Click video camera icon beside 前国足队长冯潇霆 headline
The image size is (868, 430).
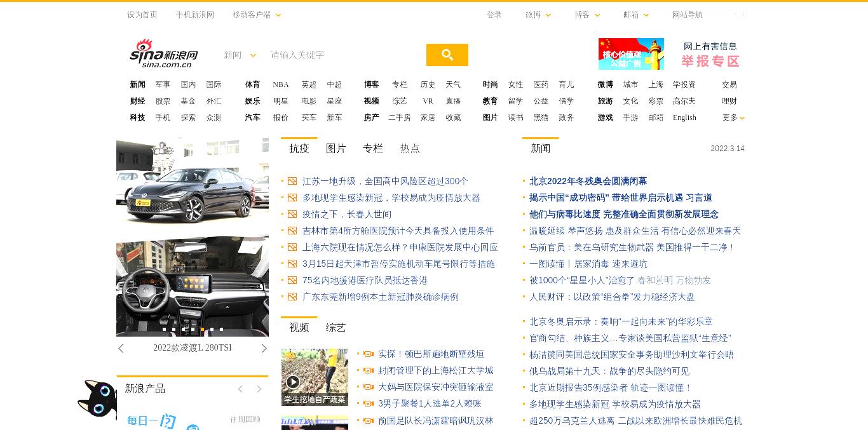[368, 420]
